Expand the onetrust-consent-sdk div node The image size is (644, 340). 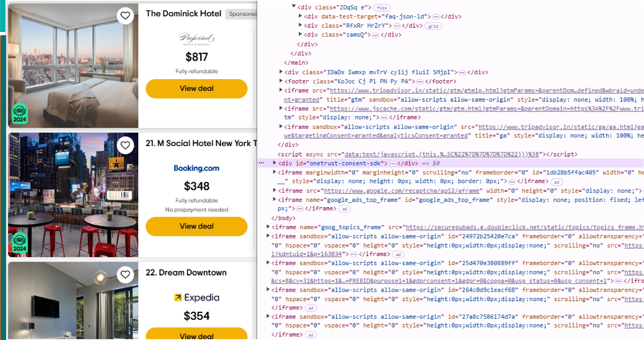click(274, 163)
